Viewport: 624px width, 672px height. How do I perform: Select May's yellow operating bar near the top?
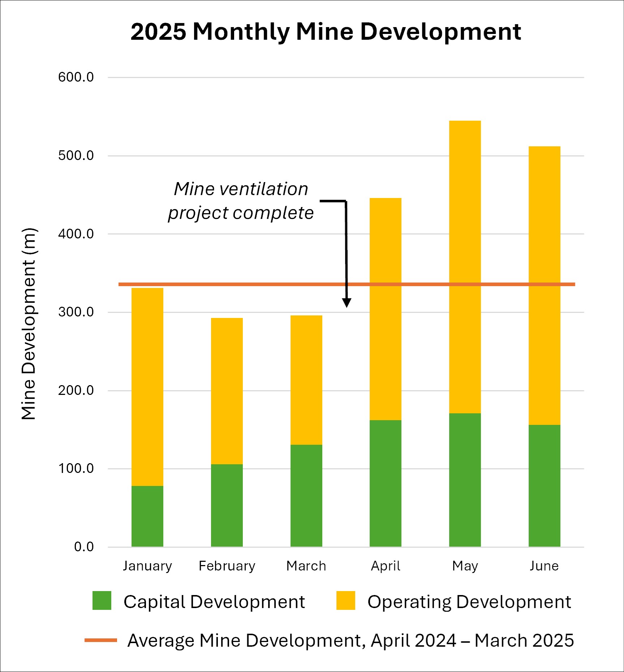pos(465,137)
